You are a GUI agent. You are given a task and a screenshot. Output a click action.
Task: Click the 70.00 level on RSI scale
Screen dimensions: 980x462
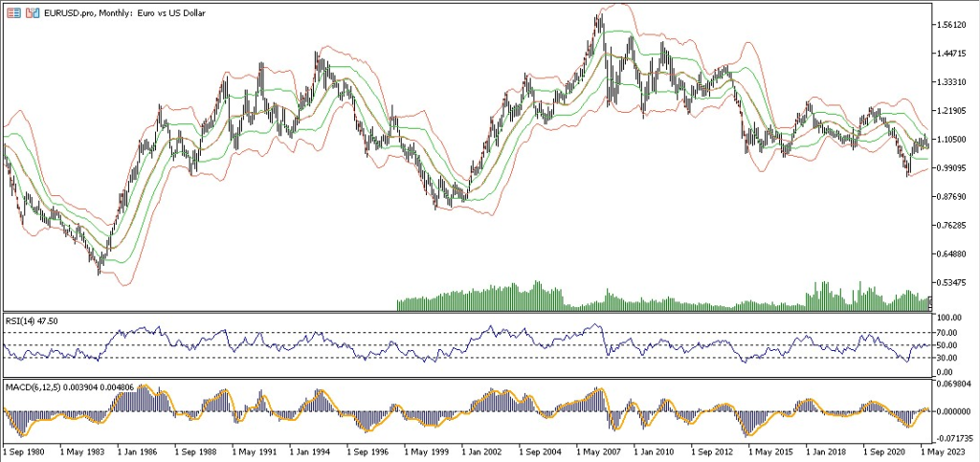click(949, 332)
